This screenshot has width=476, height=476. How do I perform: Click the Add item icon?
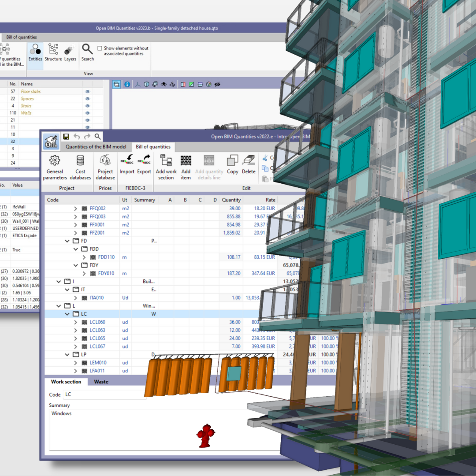tap(186, 167)
